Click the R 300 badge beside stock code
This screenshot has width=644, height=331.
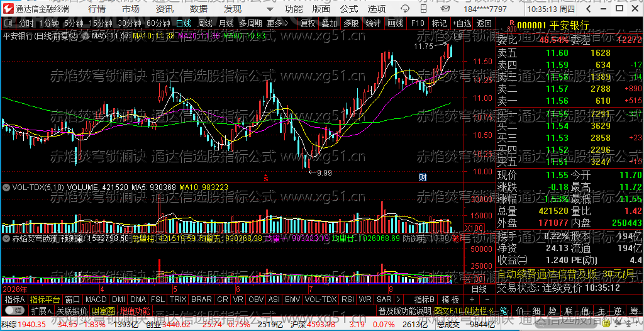tap(511, 26)
